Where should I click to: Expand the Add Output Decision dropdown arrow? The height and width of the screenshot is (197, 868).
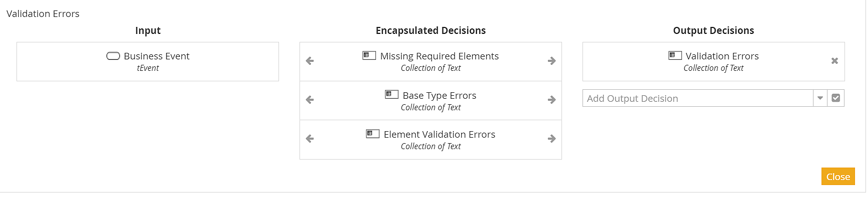pyautogui.click(x=820, y=98)
